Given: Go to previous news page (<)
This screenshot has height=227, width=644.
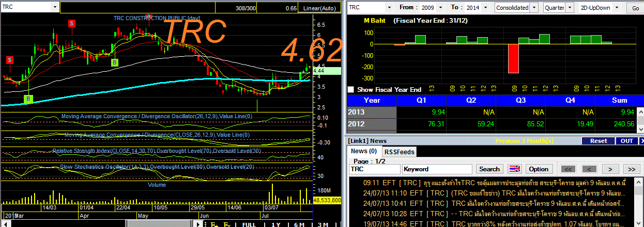Looking at the screenshot, I should (x=589, y=169).
